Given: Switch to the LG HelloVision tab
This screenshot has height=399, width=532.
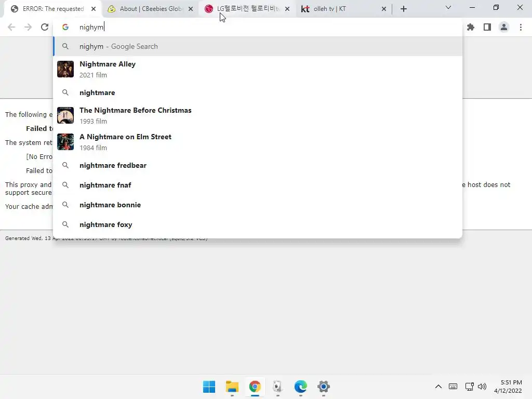Looking at the screenshot, I should (248, 9).
